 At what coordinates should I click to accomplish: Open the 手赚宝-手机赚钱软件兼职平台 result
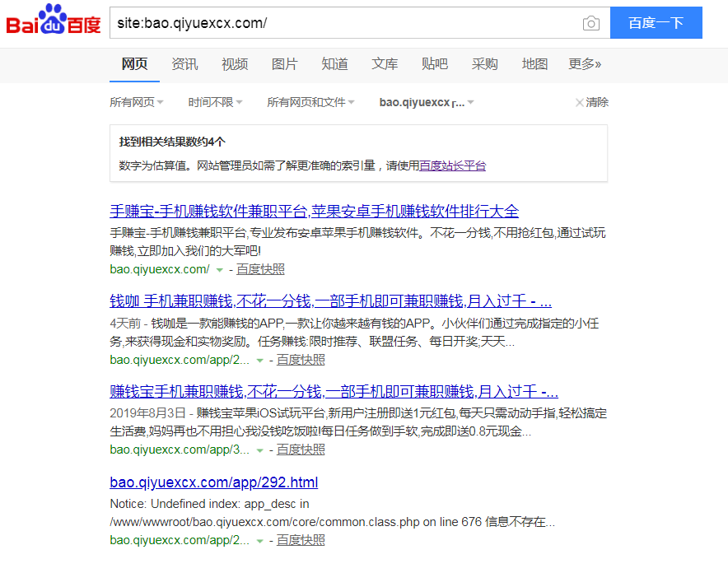(x=315, y=211)
